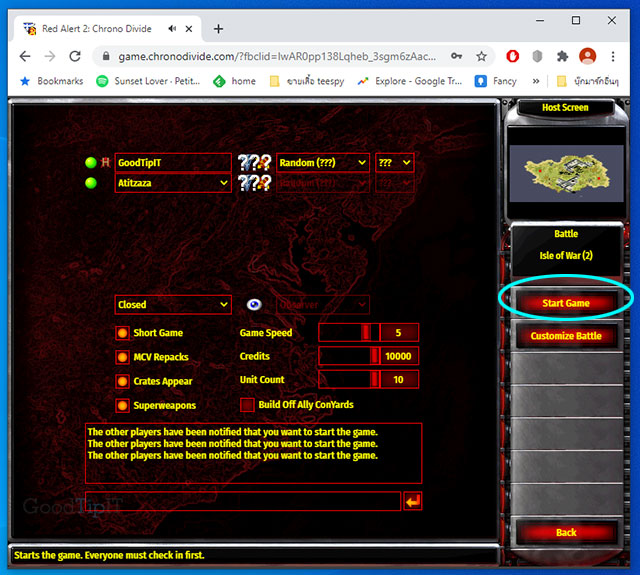The image size is (640, 575).
Task: Open the teespy bookmark folder
Action: [x=307, y=81]
